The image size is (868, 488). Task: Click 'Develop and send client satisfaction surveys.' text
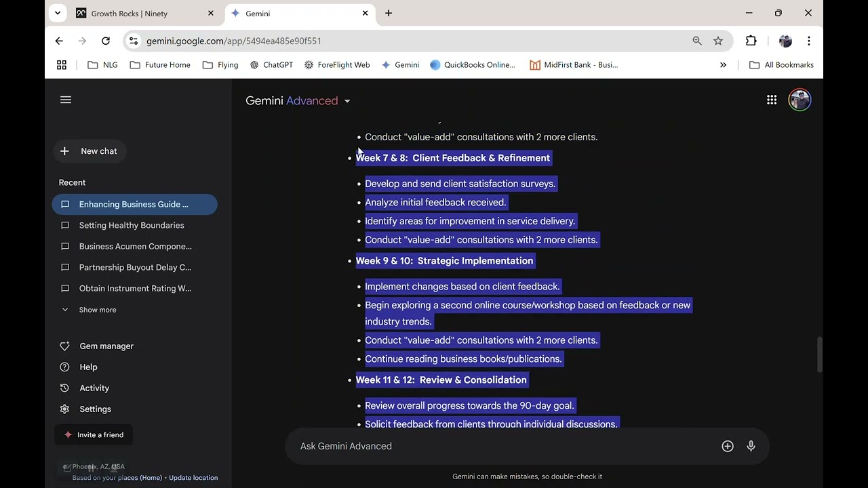point(460,184)
